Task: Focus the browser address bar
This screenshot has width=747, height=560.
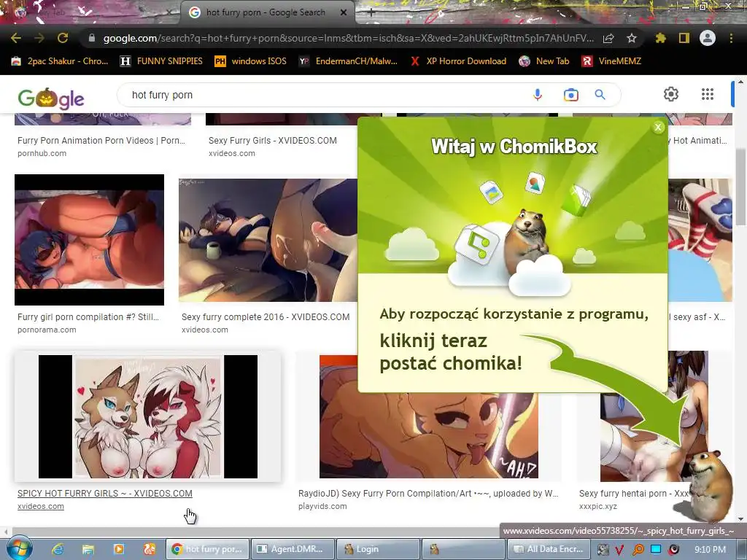Action: pyautogui.click(x=348, y=38)
